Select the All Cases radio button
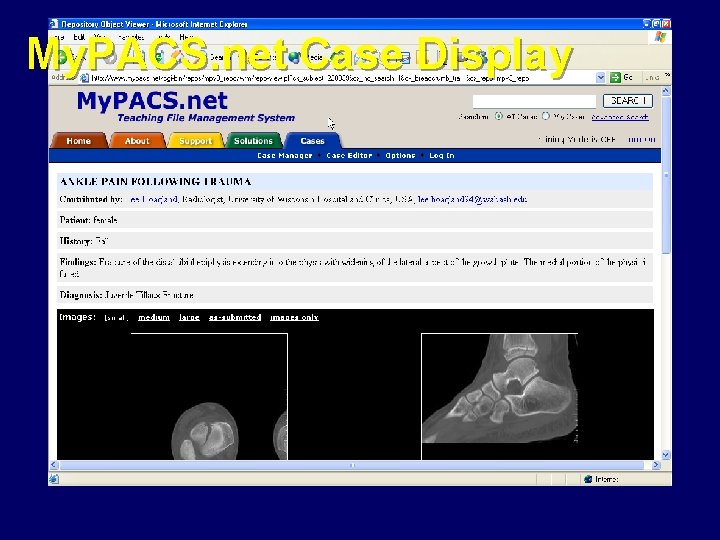720x540 pixels. pos(499,117)
